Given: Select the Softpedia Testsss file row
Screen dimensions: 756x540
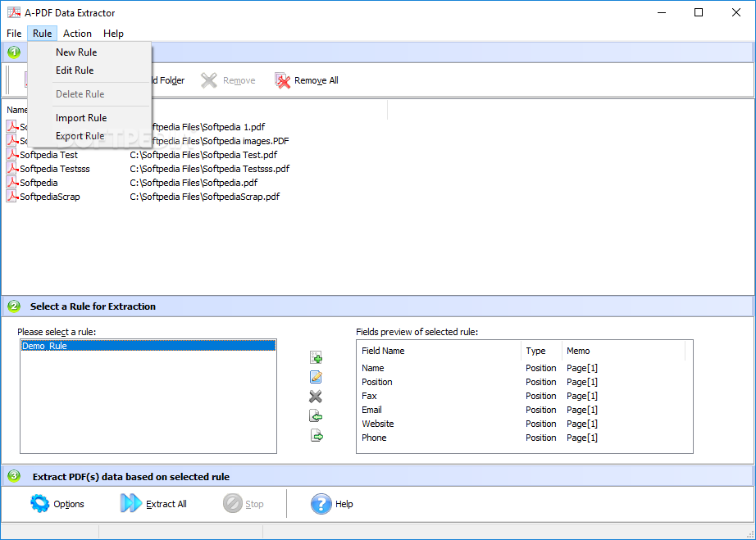Looking at the screenshot, I should click(148, 169).
